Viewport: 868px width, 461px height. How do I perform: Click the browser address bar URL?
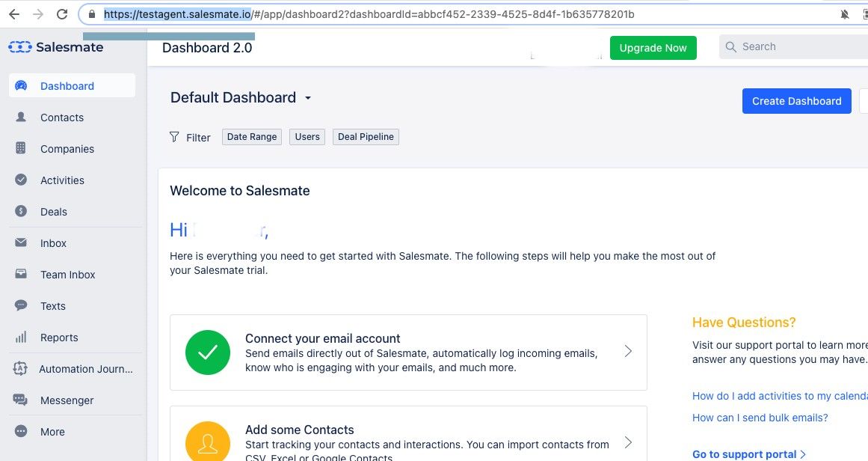coord(369,14)
